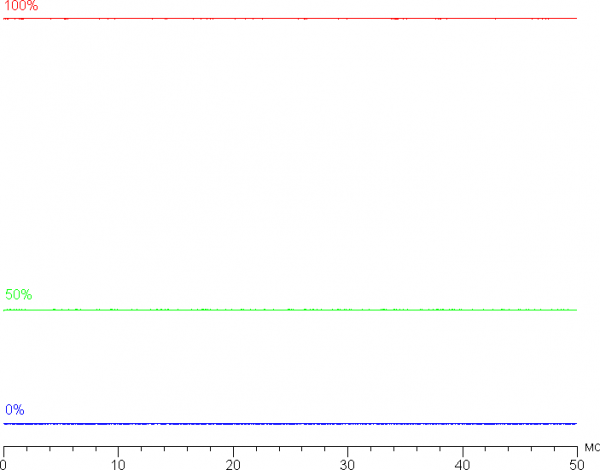Click the 30 axis tick label
This screenshot has height=470, width=600.
tap(347, 465)
